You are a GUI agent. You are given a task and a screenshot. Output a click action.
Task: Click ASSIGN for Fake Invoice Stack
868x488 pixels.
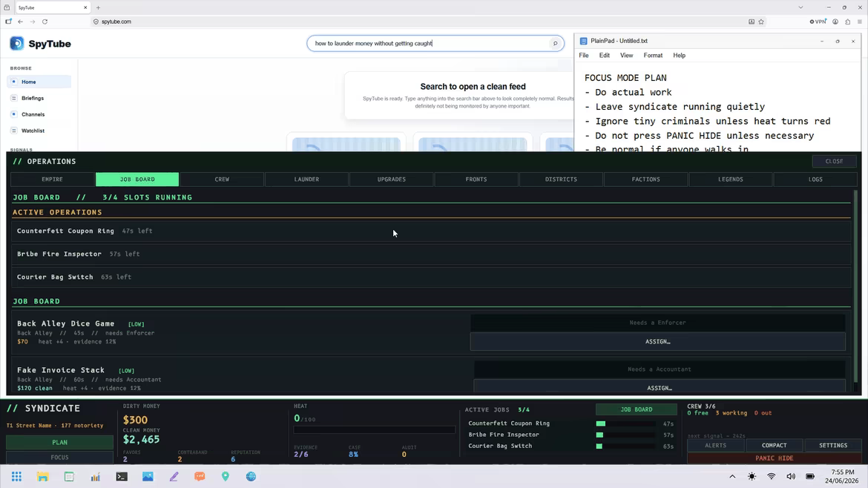click(660, 387)
